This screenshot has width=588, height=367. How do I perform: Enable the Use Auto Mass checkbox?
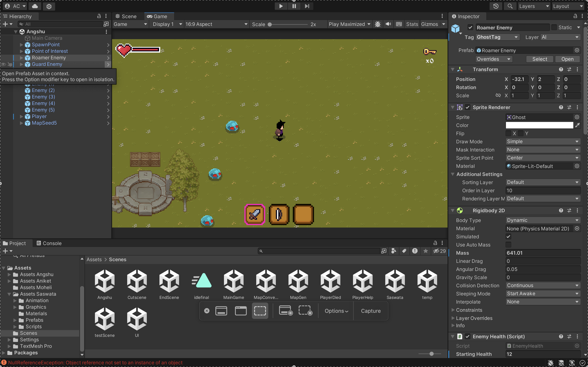coord(508,245)
